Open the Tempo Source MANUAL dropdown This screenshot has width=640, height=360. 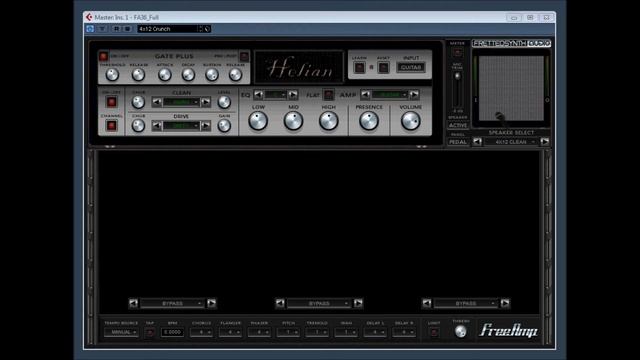(121, 332)
